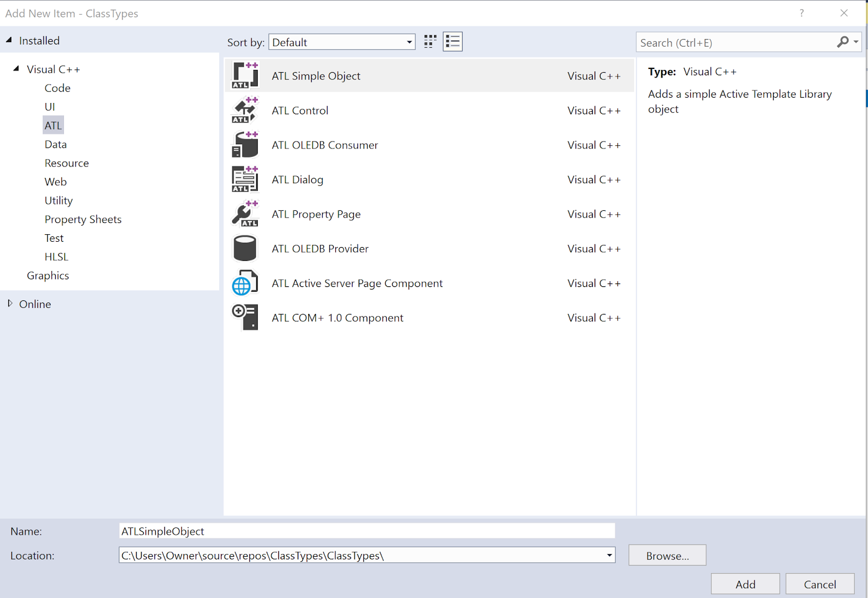868x598 pixels.
Task: Open the Sort by Default dropdown
Action: [x=342, y=42]
